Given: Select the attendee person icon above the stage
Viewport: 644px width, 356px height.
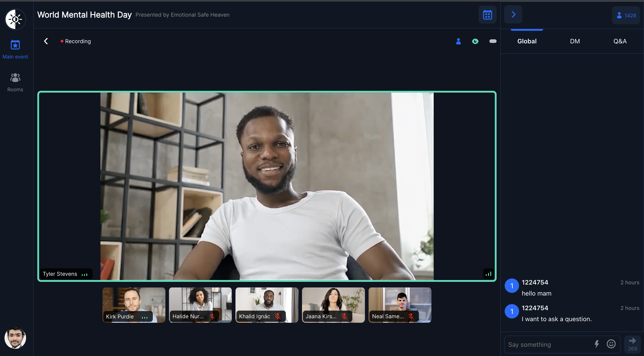Looking at the screenshot, I should 458,42.
